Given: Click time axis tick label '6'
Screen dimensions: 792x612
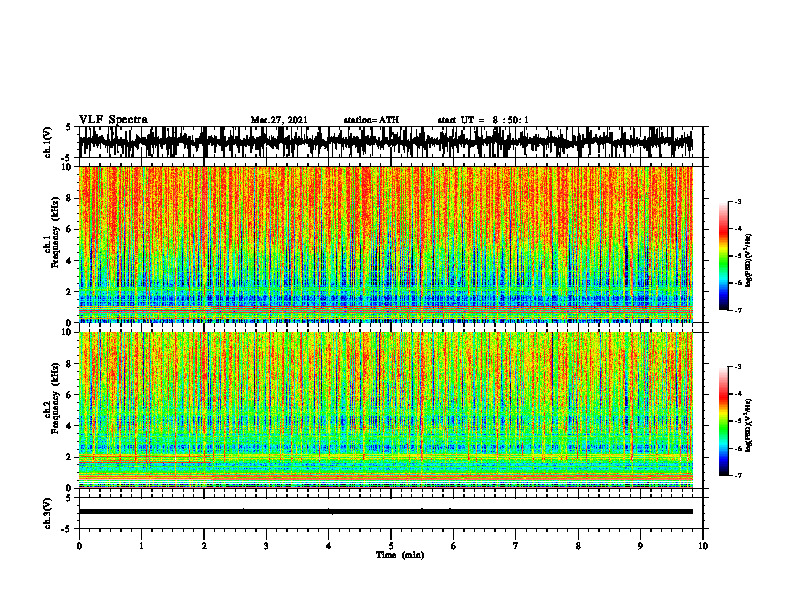Looking at the screenshot, I should pos(454,546).
